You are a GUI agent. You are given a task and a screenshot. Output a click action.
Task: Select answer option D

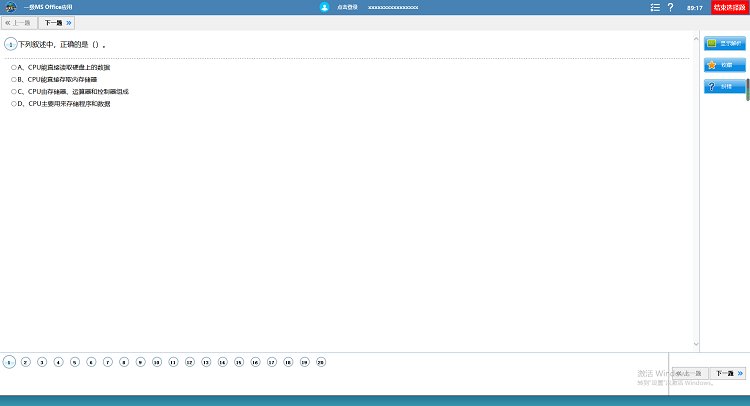click(x=14, y=104)
